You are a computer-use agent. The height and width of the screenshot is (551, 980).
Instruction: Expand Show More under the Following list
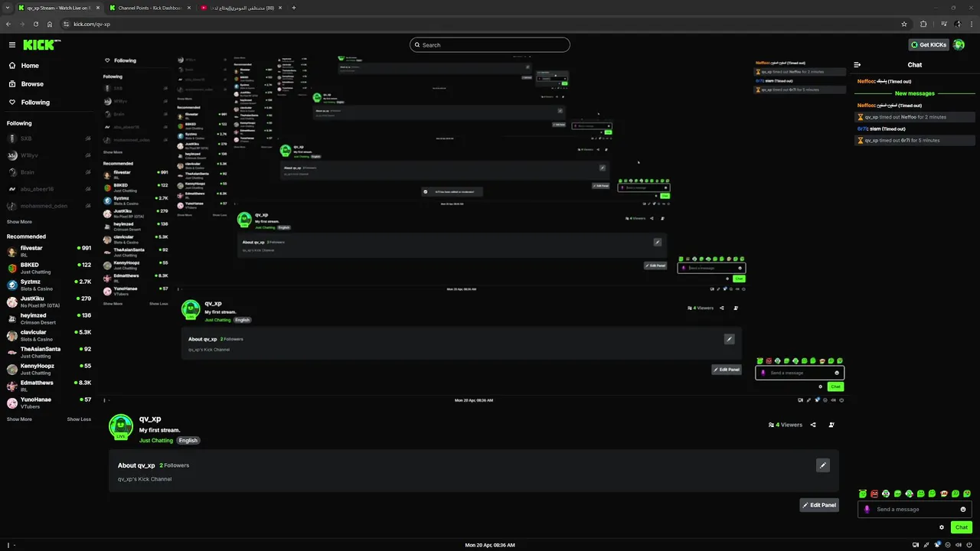[19, 222]
